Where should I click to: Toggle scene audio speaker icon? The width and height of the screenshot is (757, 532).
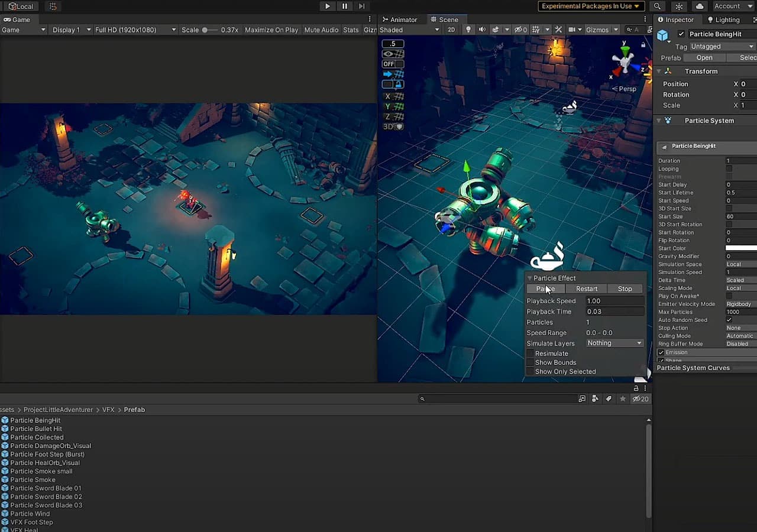482,30
